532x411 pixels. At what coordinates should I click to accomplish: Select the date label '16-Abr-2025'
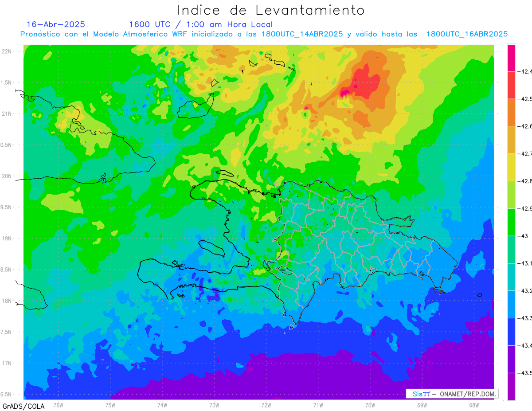(56, 24)
